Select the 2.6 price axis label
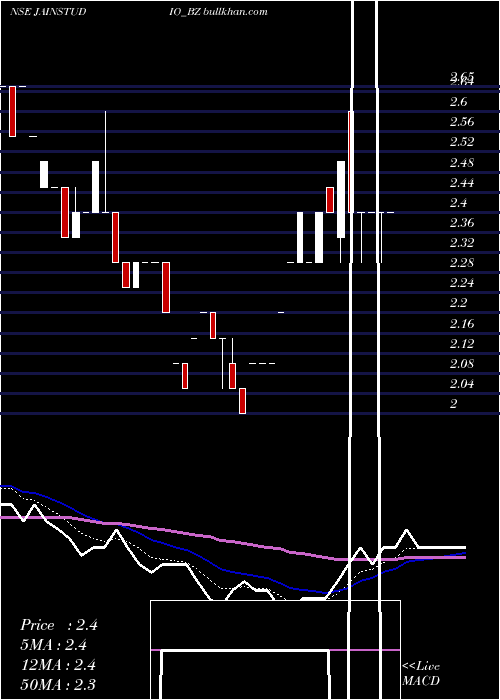Screen dimensions: 500x700 click(x=458, y=102)
